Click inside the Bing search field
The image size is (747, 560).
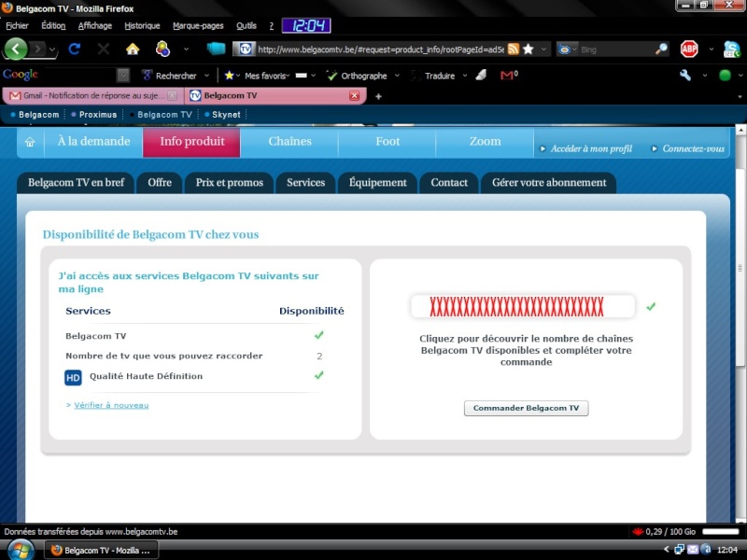tap(615, 49)
